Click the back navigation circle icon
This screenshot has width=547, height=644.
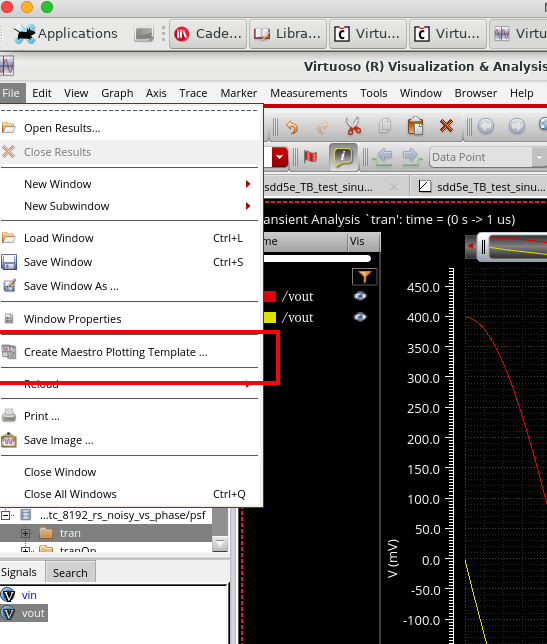[x=486, y=126]
